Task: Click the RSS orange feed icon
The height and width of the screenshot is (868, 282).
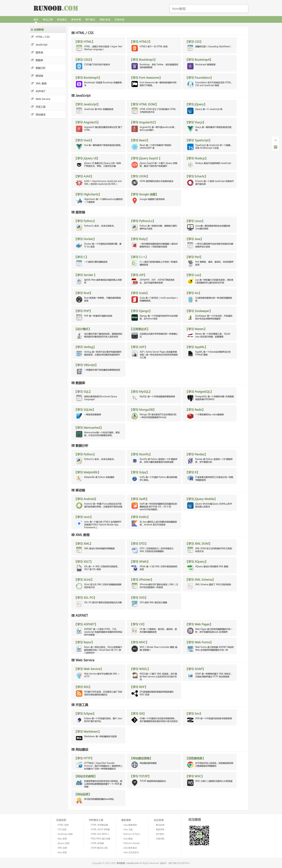Action: (79, 694)
